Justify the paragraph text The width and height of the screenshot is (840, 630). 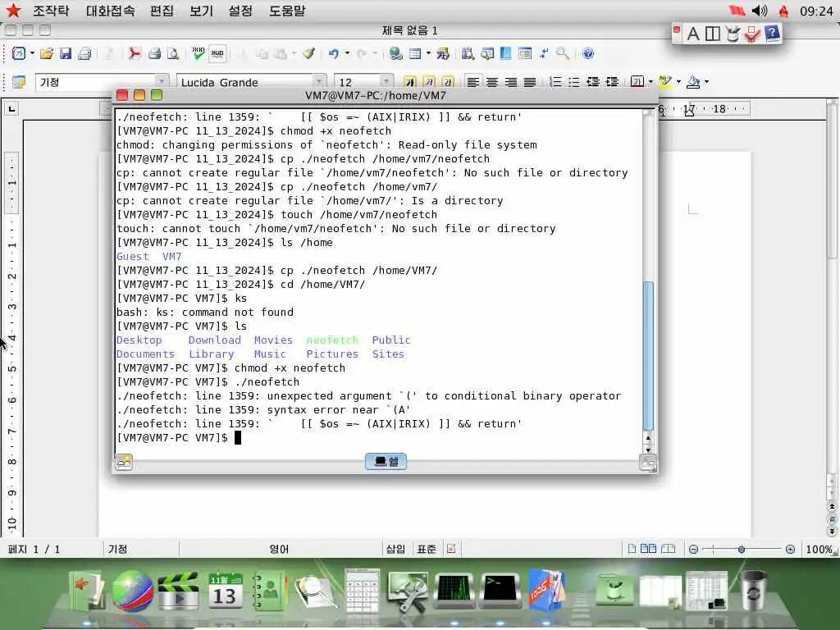[x=530, y=82]
